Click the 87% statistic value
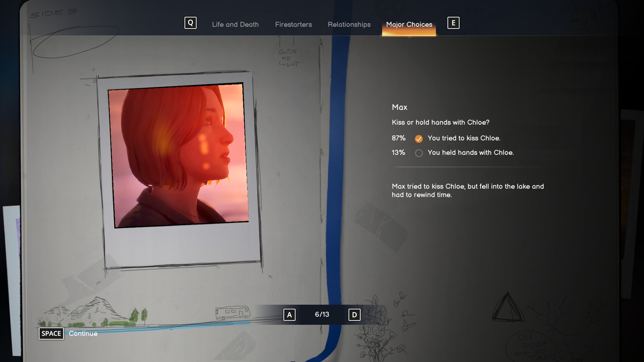 [x=398, y=138]
